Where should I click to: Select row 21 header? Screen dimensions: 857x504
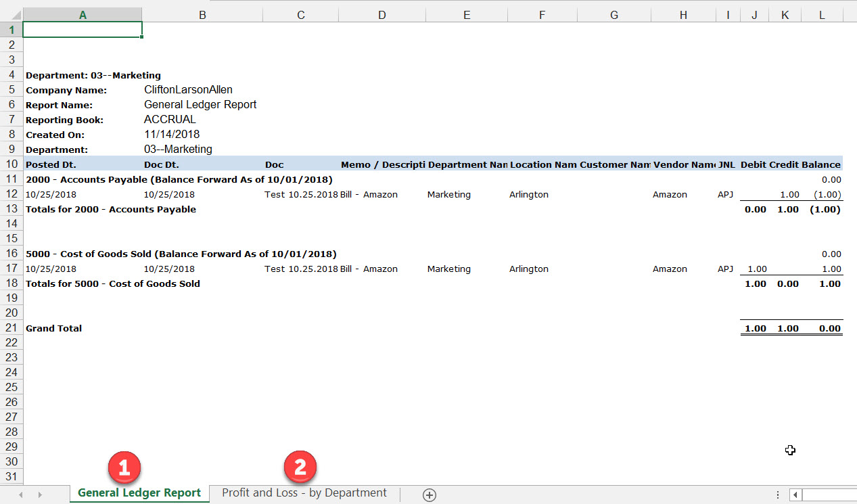11,328
